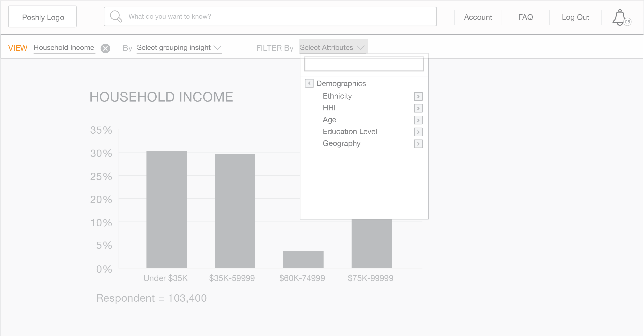Remove Household Income with the X icon

106,48
